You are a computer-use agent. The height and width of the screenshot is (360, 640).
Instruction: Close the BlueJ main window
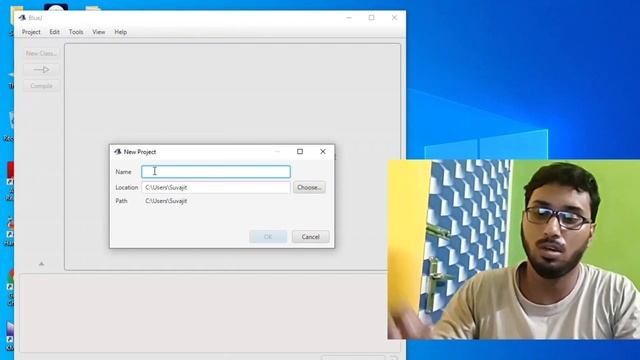(x=394, y=18)
